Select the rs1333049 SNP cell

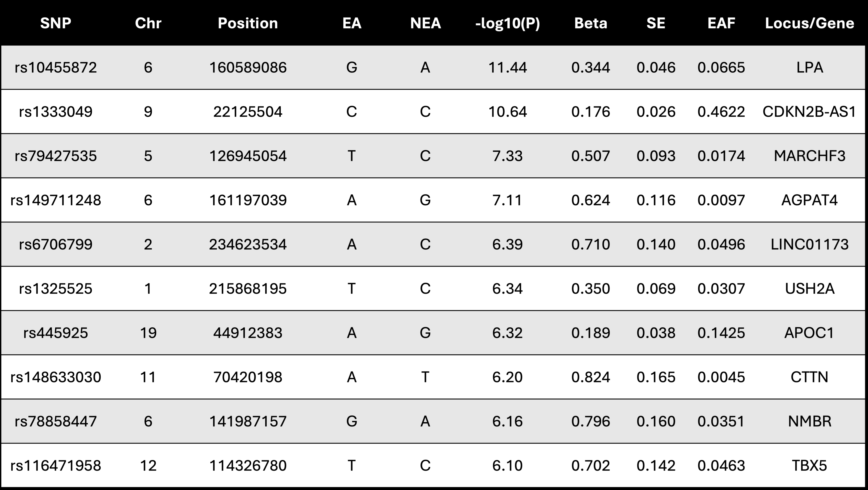[x=56, y=112]
